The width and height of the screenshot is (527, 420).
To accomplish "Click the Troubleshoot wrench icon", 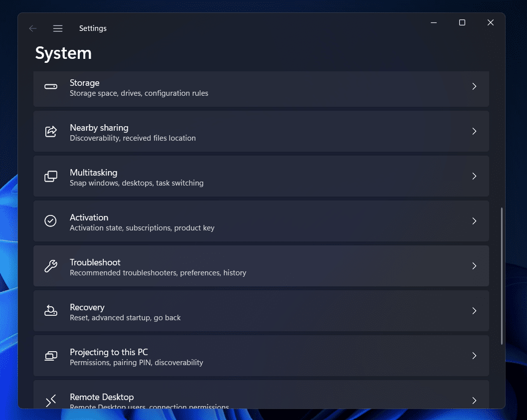I will pos(50,266).
